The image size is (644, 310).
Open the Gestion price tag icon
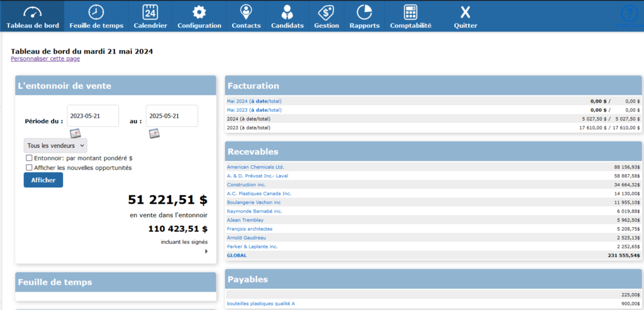(326, 13)
